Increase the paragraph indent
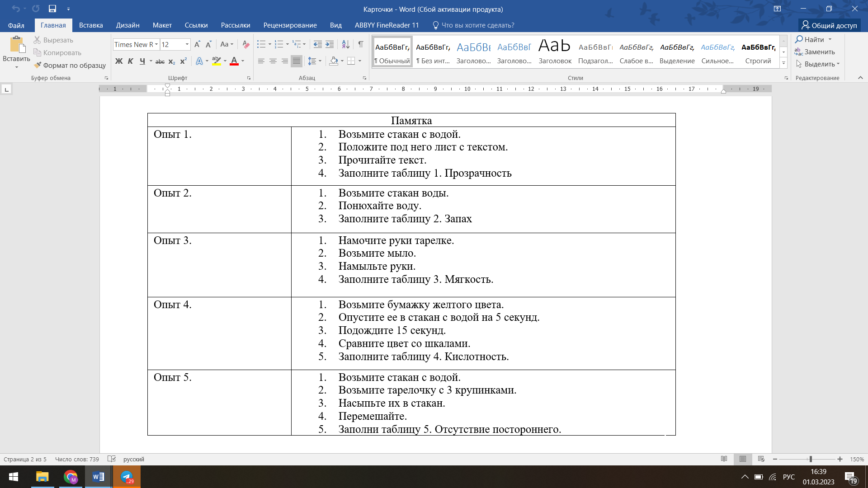This screenshot has width=868, height=488. (330, 44)
